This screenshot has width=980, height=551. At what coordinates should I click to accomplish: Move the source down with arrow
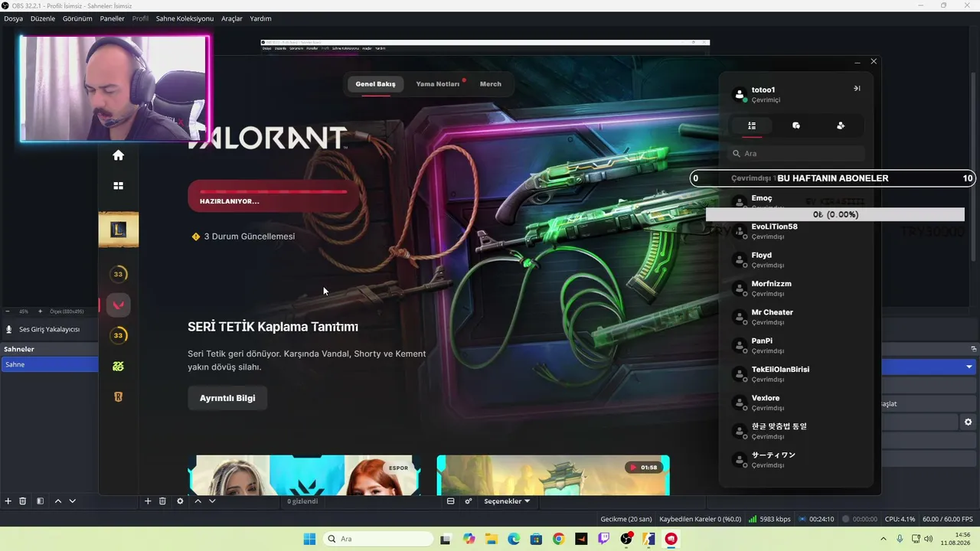[x=212, y=501]
